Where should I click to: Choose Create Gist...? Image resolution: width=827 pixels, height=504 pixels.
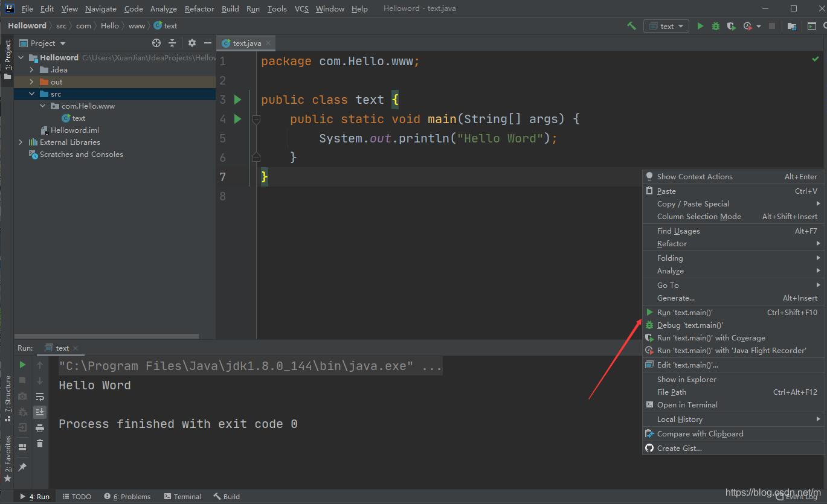tap(733, 448)
